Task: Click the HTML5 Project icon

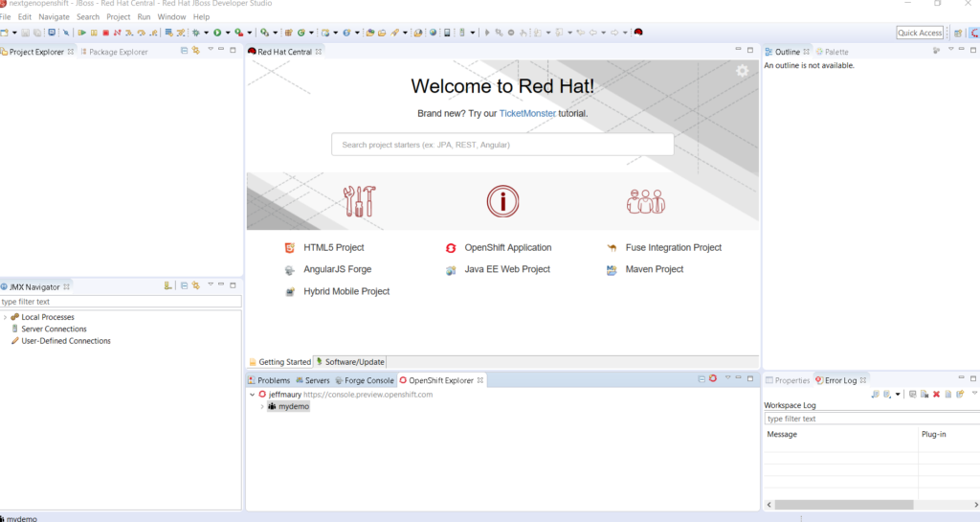Action: click(290, 248)
